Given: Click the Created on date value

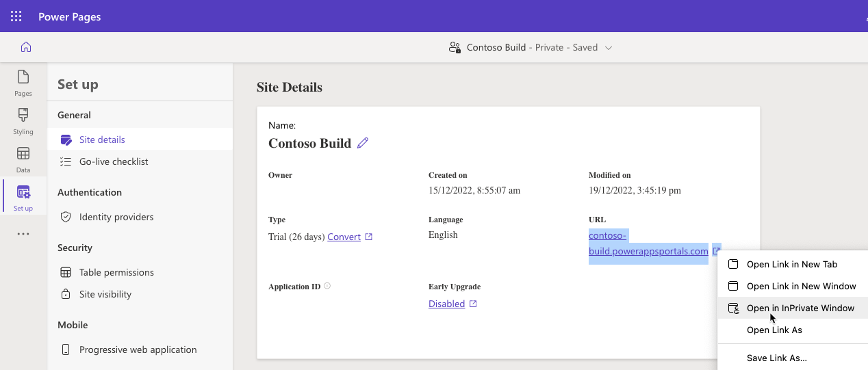Looking at the screenshot, I should click(x=474, y=190).
